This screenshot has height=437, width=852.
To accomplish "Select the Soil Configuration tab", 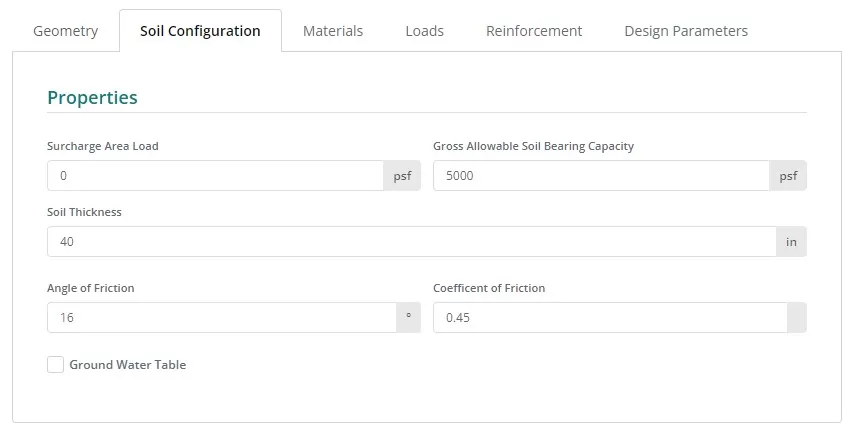I will coord(200,31).
